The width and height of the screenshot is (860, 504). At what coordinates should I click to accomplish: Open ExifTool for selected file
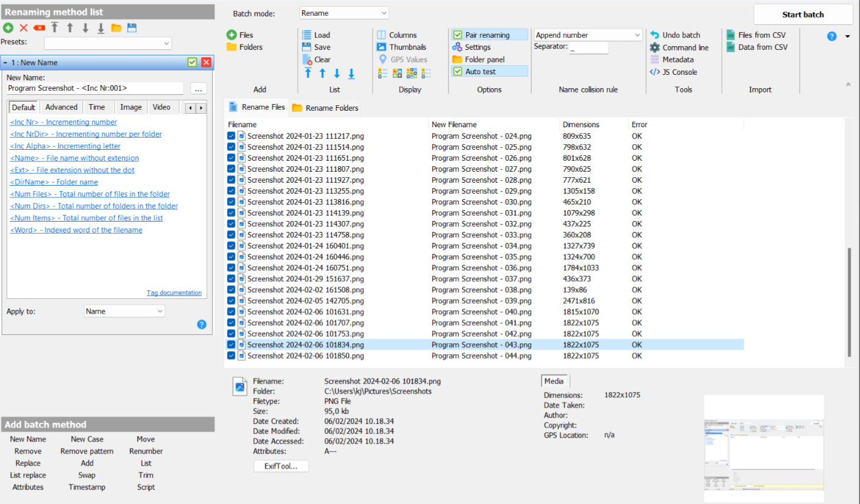tap(281, 466)
